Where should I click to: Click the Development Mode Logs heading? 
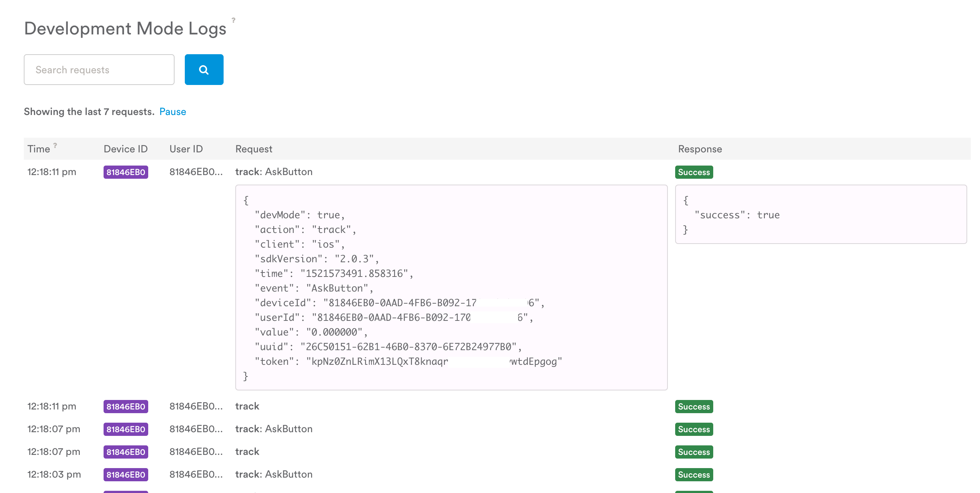tap(125, 29)
